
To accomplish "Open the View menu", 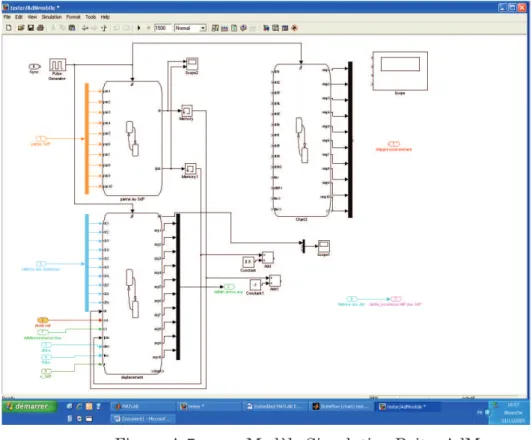I will click(x=32, y=17).
